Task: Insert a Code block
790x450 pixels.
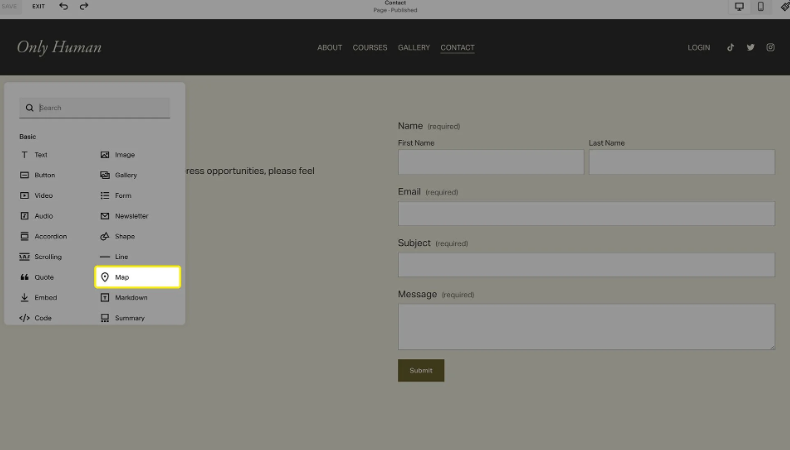Action: 42,318
